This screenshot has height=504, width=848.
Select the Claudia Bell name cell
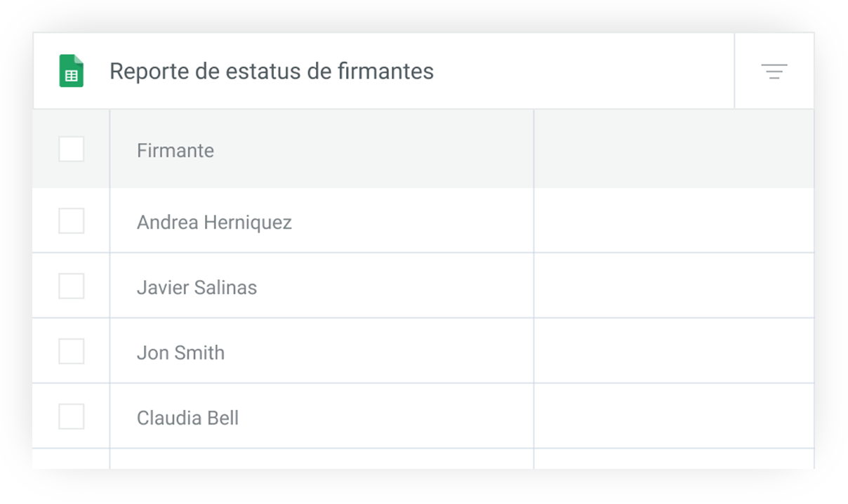pos(322,417)
